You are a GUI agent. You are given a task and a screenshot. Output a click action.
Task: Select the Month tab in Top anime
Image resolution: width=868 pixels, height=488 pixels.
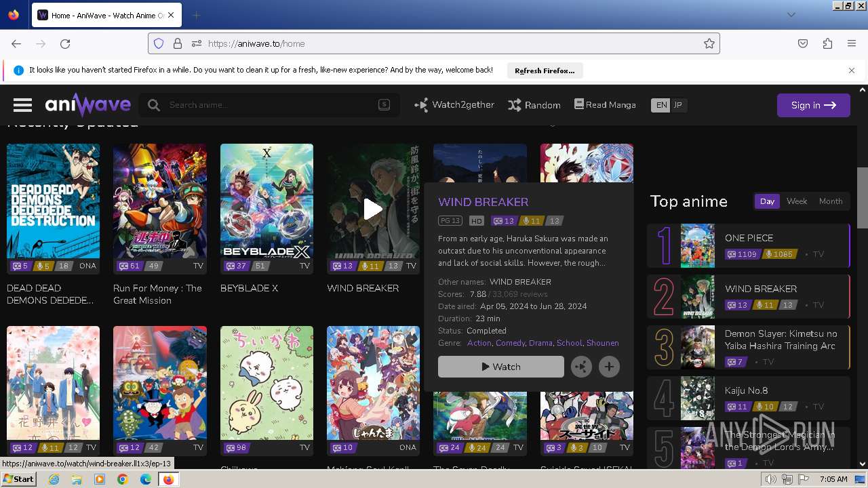(831, 201)
